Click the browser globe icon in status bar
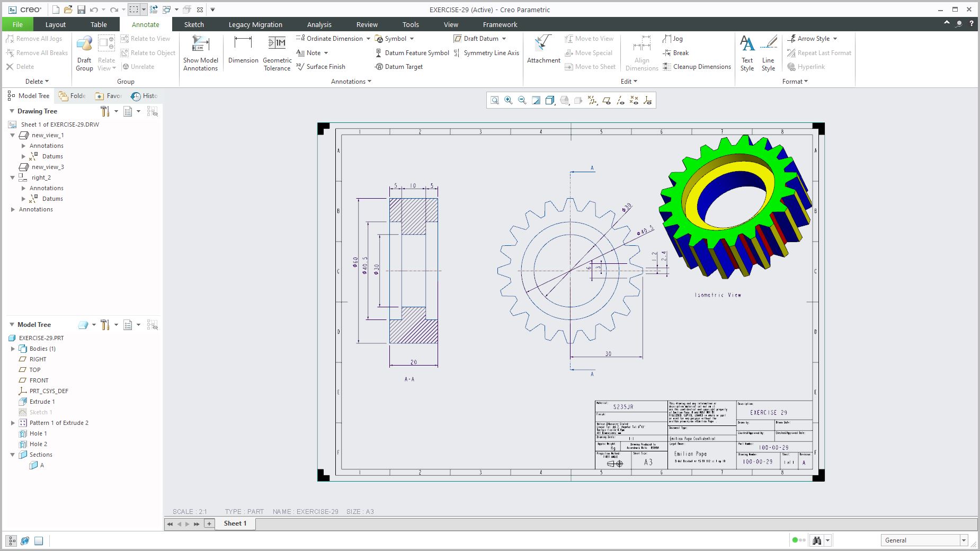 25,541
